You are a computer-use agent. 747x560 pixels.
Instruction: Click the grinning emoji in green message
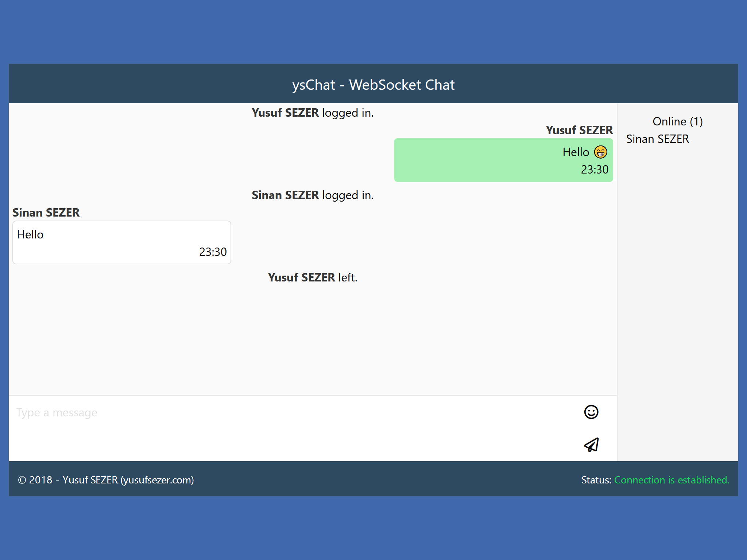pyautogui.click(x=600, y=152)
